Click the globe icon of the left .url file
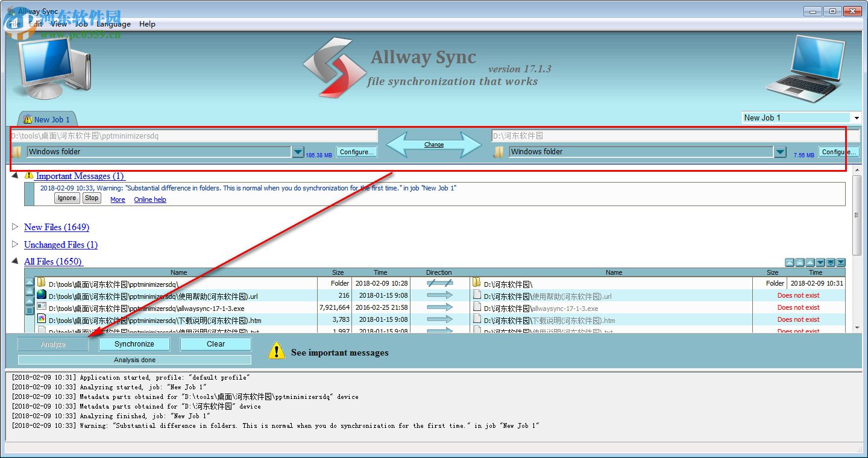The width and height of the screenshot is (868, 458). click(x=41, y=295)
